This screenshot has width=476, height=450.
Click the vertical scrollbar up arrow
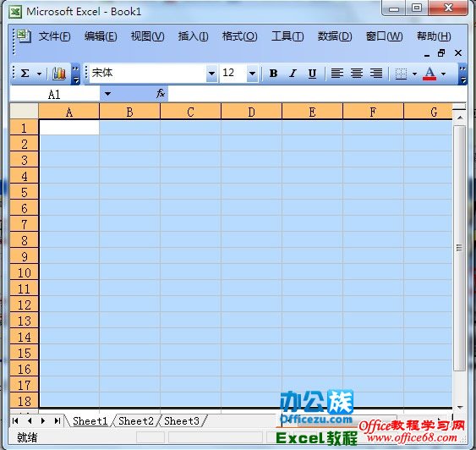[460, 118]
